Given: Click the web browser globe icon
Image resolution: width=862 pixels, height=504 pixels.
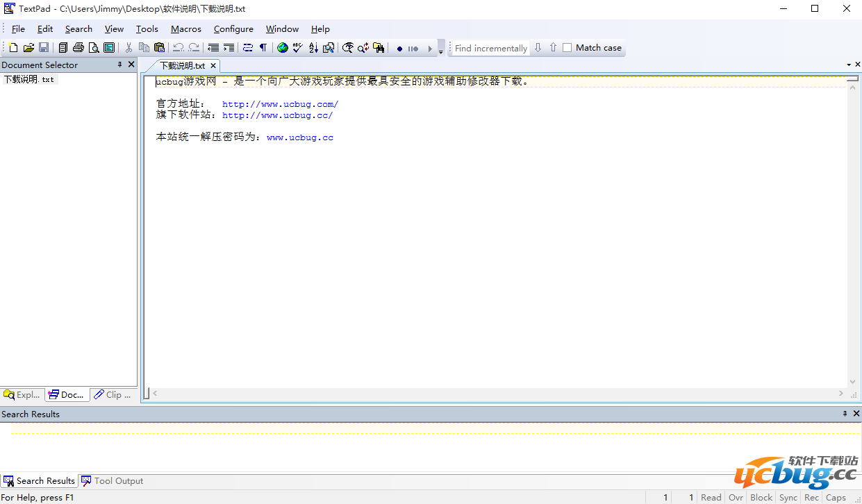Looking at the screenshot, I should [282, 48].
